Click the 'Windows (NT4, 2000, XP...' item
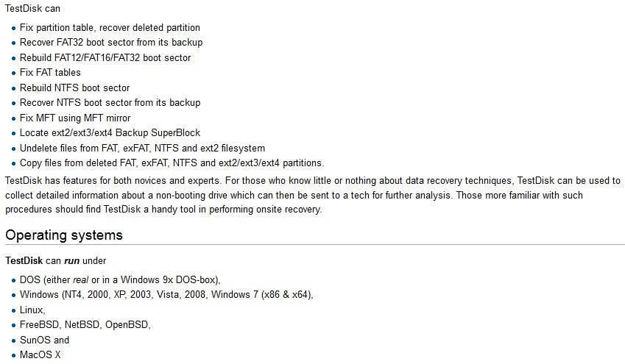 166,295
